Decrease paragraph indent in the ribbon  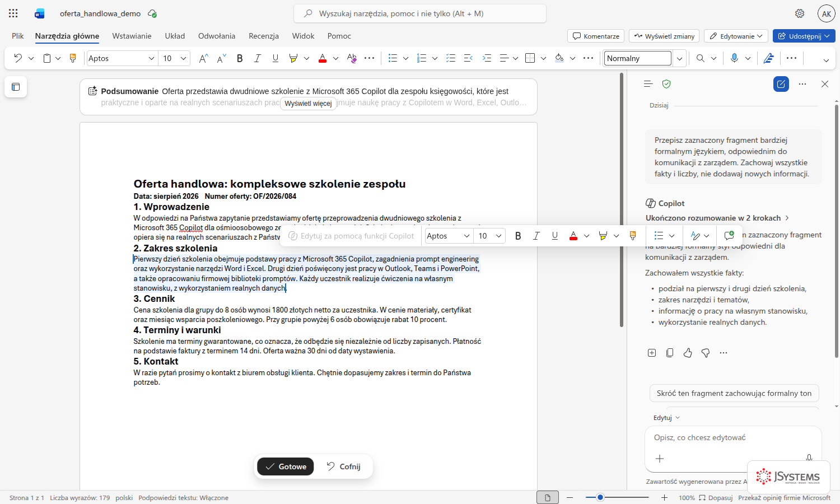tap(469, 58)
